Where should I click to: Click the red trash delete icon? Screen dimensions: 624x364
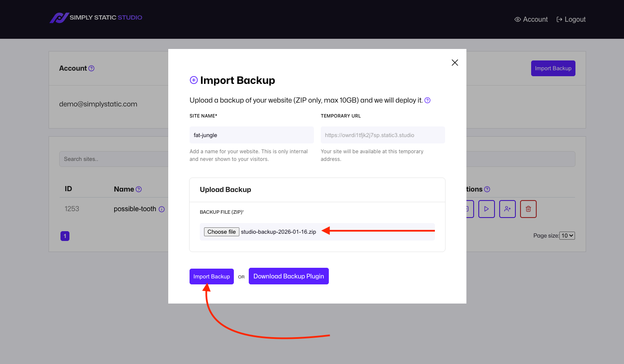coord(528,209)
